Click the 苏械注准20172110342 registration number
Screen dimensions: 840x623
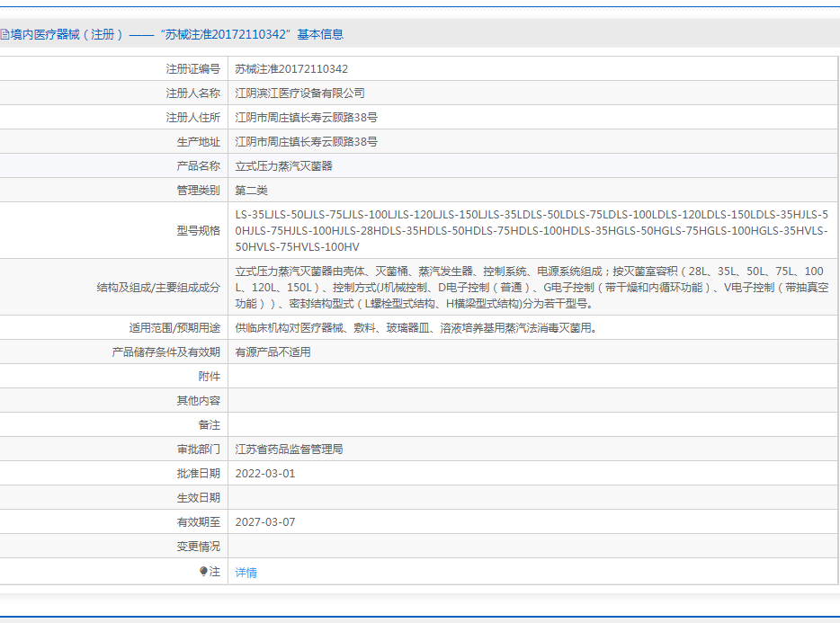point(290,67)
